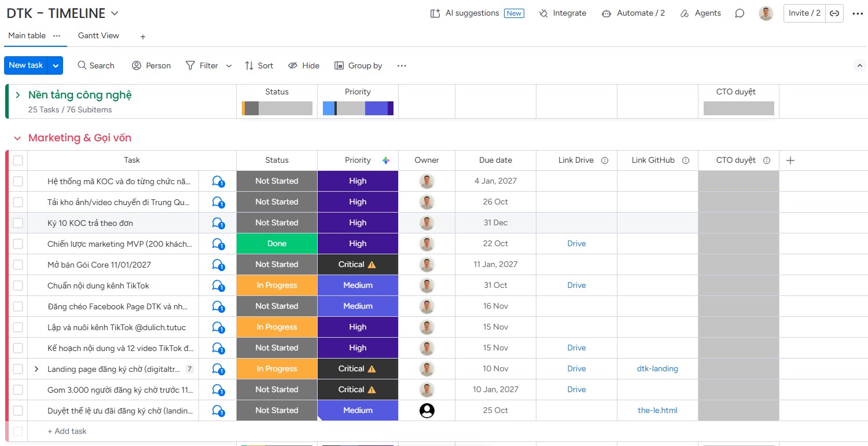Add a new view with the plus tab

tap(143, 36)
